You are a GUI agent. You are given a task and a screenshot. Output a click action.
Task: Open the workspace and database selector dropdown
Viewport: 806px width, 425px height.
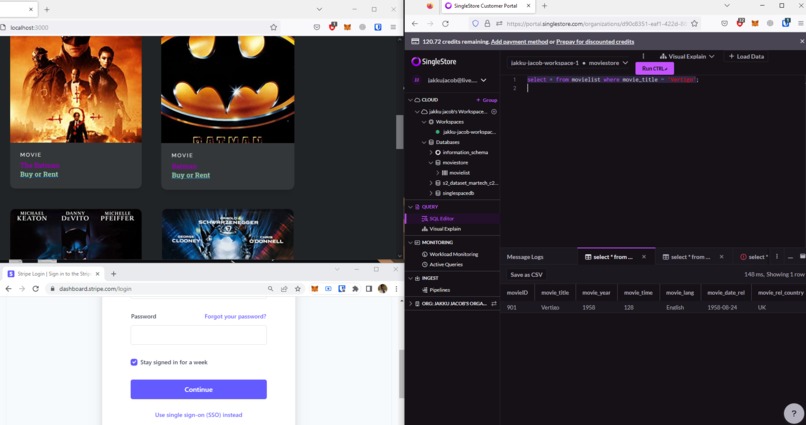[568, 63]
